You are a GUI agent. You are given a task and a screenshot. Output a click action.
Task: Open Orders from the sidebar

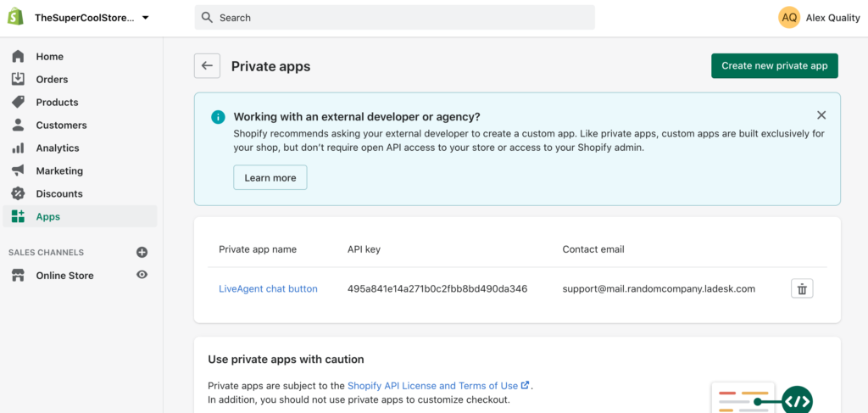[x=52, y=80]
